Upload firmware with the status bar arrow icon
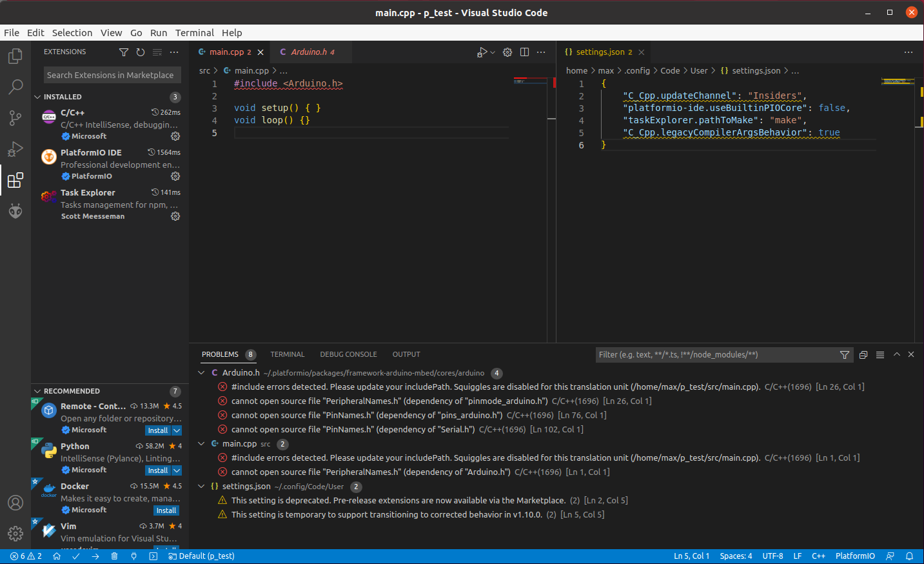Viewport: 924px width, 564px height. click(95, 556)
